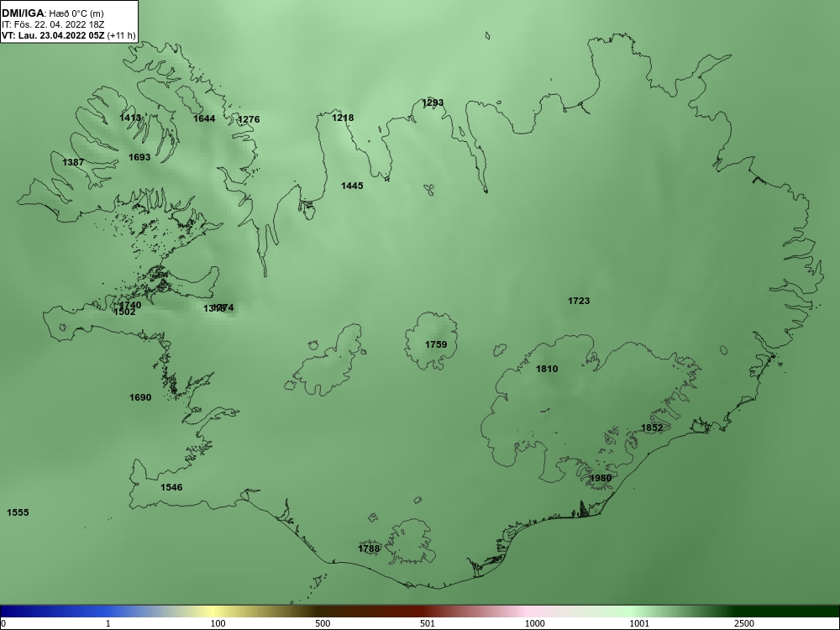
Task: Click the legend label 500
Action: coord(323,623)
